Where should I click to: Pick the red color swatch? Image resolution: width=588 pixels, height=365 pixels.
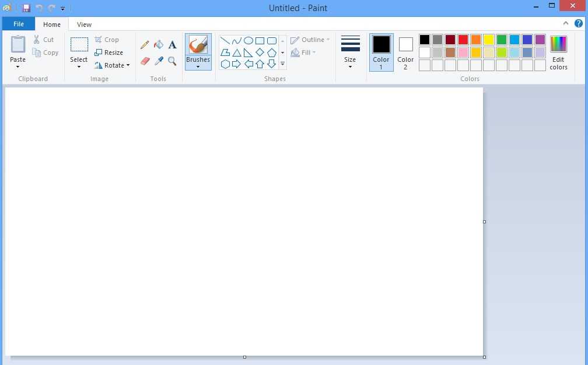tap(463, 40)
